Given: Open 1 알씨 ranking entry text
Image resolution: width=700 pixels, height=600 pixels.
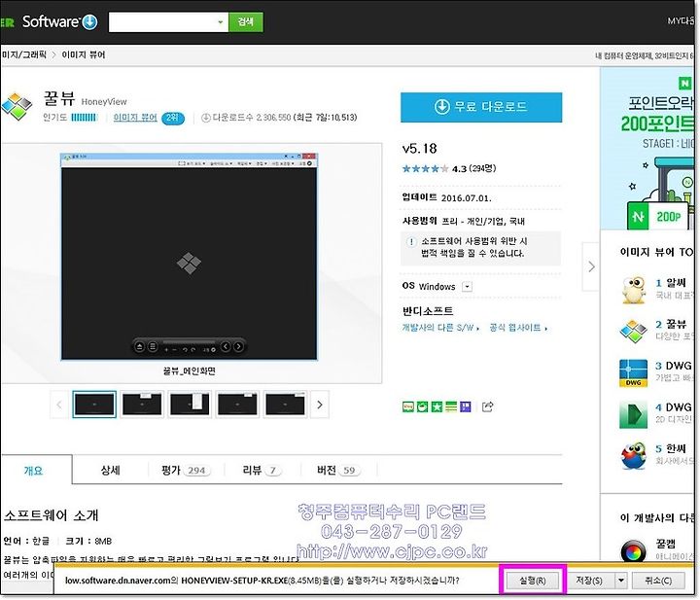Looking at the screenshot, I should (x=671, y=283).
